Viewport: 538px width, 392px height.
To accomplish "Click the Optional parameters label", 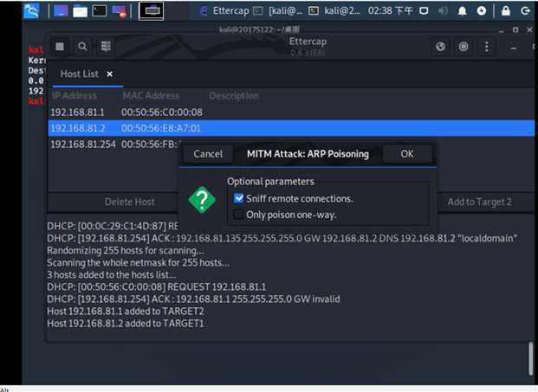I will [270, 182].
